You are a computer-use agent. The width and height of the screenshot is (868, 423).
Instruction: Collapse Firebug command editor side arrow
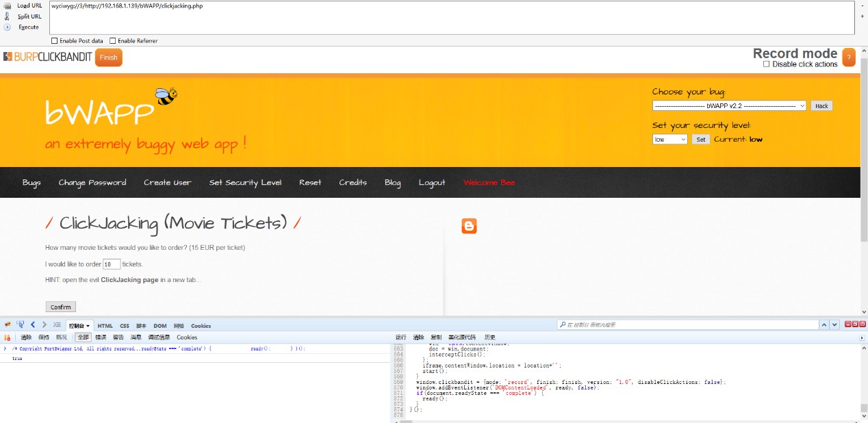point(862,337)
